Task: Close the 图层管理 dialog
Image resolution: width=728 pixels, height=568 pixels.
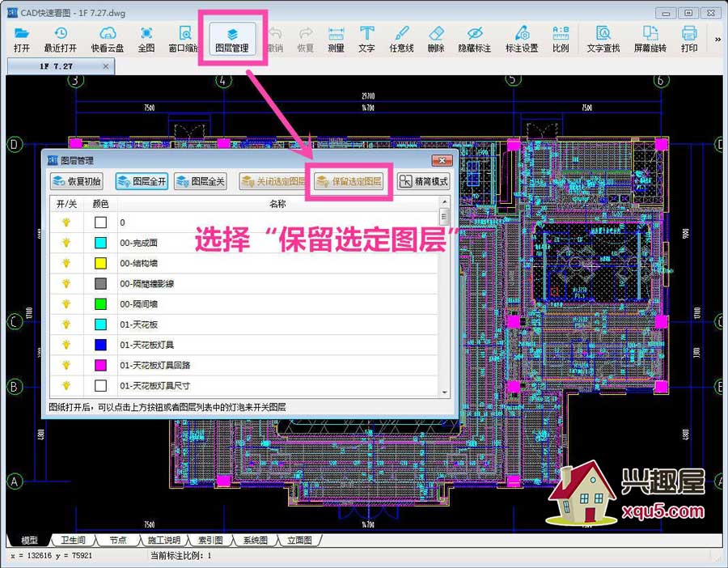Action: pyautogui.click(x=442, y=161)
